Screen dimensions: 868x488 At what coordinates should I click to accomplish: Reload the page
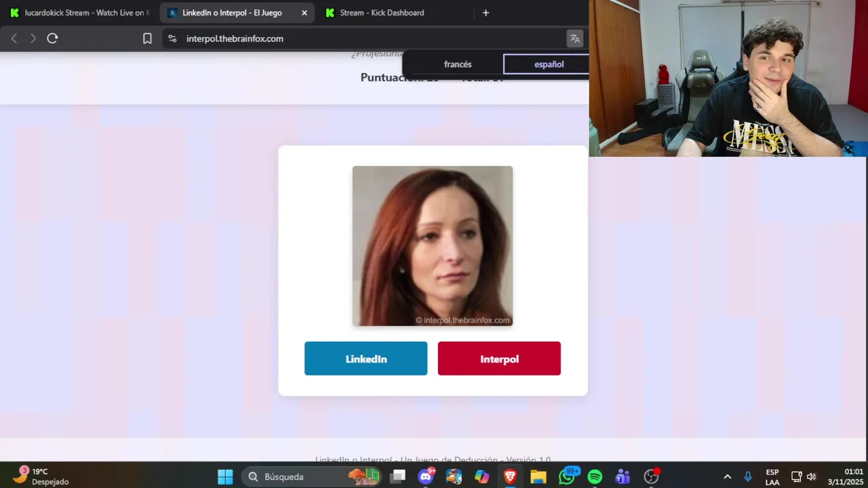(x=52, y=39)
